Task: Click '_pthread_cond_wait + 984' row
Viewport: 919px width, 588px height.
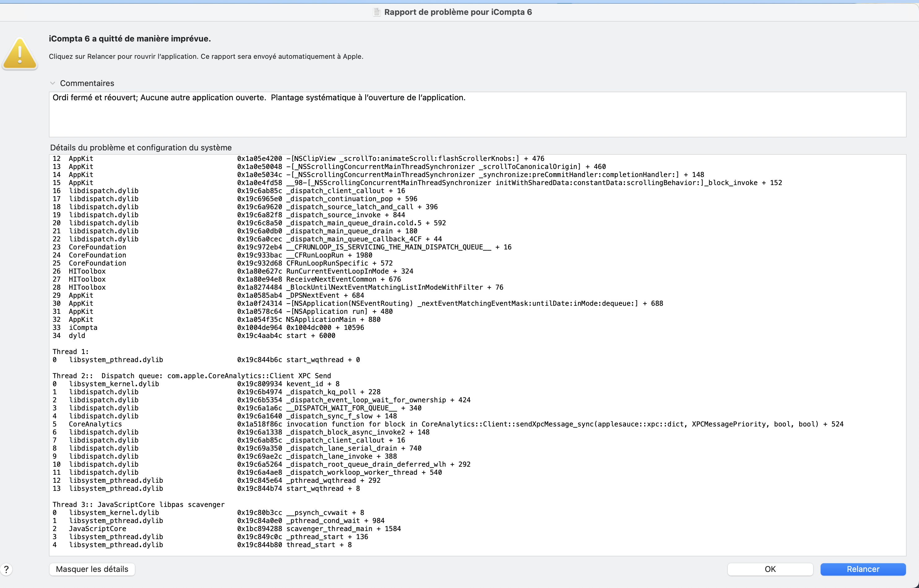Action: coord(219,521)
